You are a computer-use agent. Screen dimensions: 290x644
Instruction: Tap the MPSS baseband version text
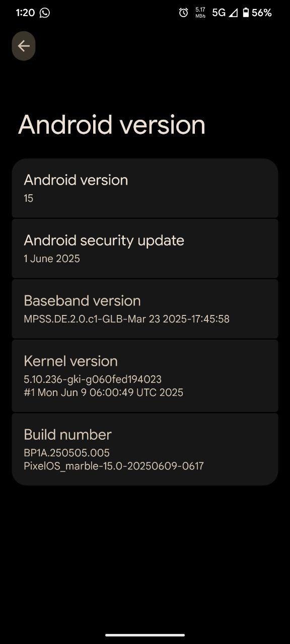(126, 319)
